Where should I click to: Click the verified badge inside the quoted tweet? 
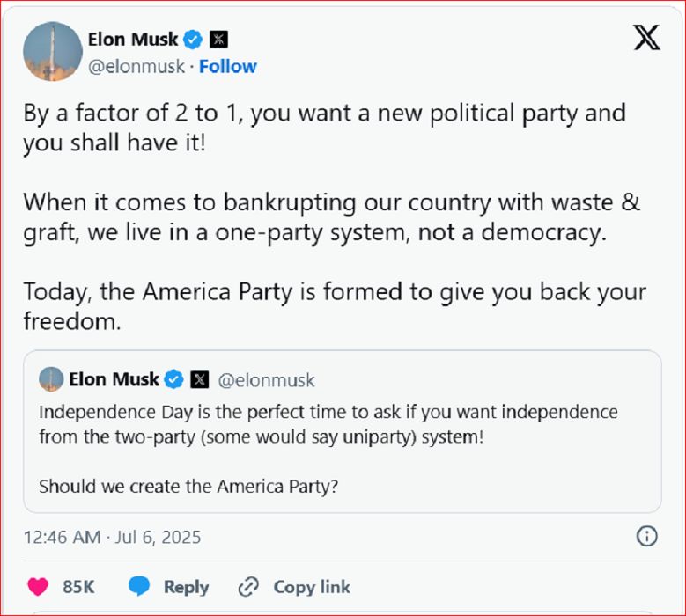pyautogui.click(x=174, y=380)
